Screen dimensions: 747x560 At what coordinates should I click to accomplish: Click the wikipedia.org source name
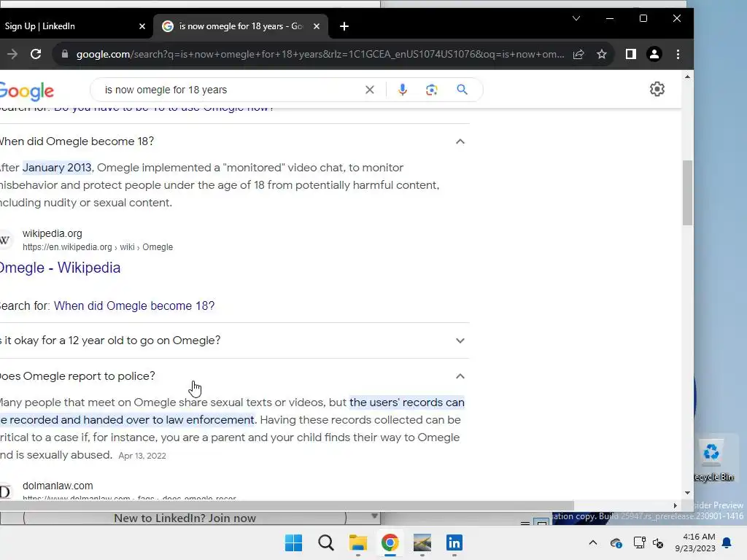pos(53,233)
